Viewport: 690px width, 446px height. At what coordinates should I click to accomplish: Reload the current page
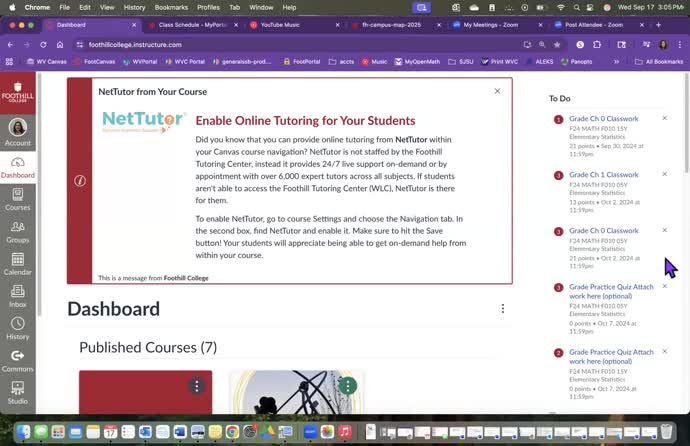tap(43, 44)
